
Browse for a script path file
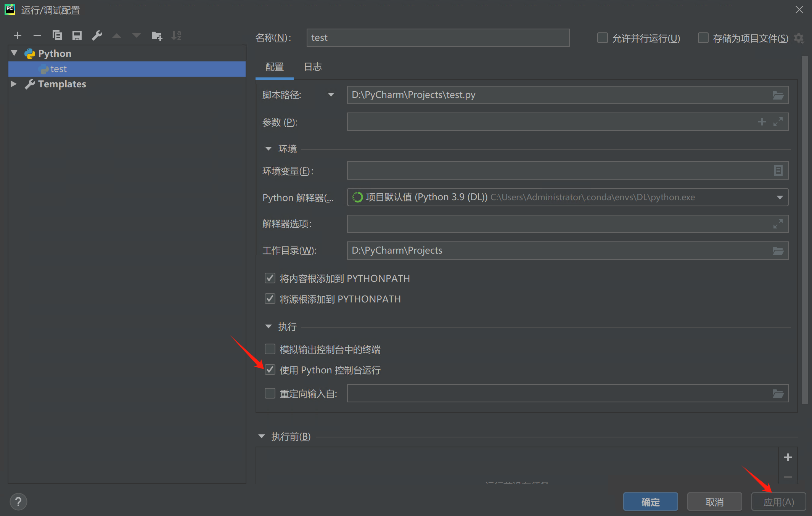click(778, 95)
